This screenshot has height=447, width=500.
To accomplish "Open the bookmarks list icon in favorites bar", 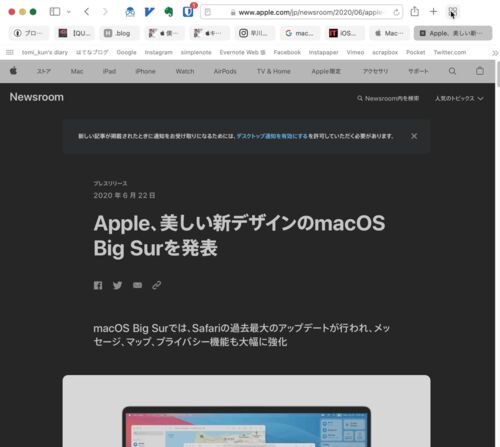I will coord(10,52).
